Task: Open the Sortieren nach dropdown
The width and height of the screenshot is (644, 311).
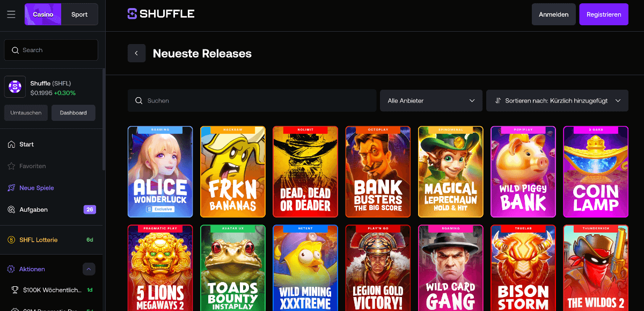Action: (x=557, y=100)
